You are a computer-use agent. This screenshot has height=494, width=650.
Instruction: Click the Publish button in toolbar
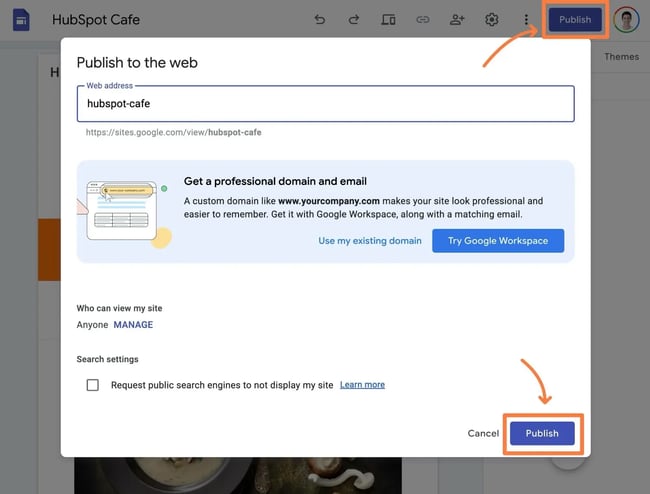pyautogui.click(x=575, y=19)
